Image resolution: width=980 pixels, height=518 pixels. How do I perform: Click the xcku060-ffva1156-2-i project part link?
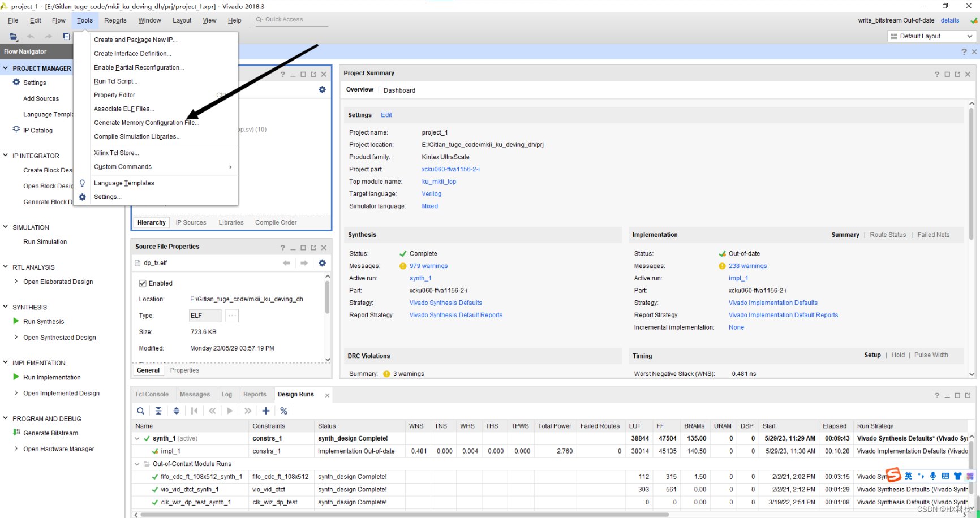point(450,169)
